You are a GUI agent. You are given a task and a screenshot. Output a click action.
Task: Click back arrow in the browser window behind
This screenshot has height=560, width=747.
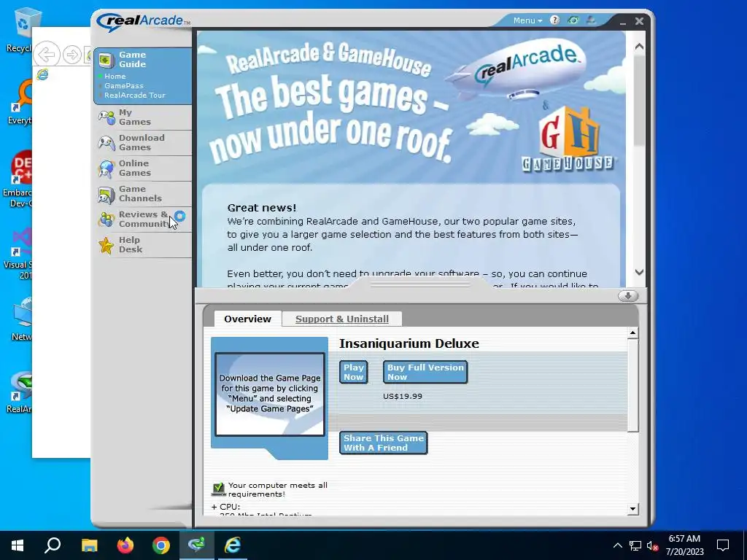47,54
